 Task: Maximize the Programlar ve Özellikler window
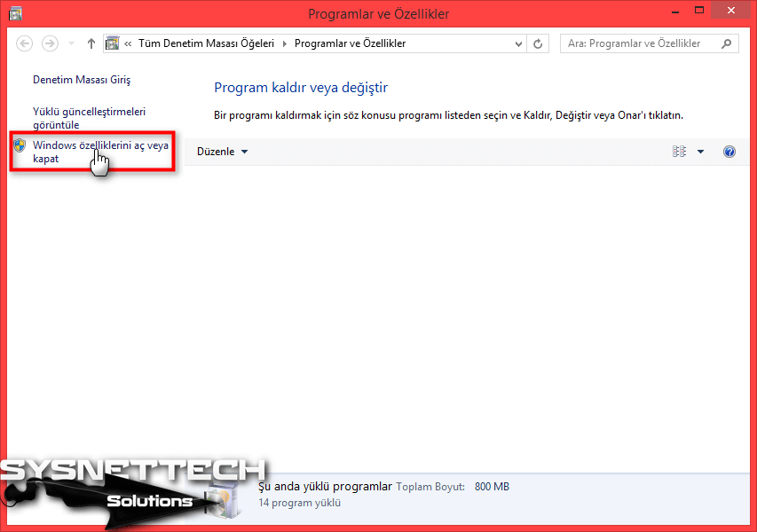coord(699,10)
